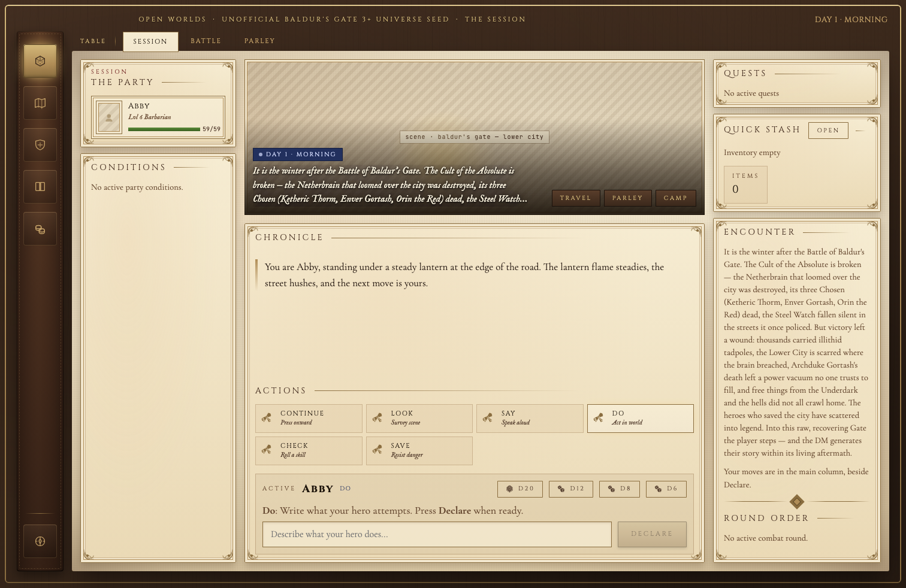
Task: Click the Save action icon
Action: tap(377, 450)
